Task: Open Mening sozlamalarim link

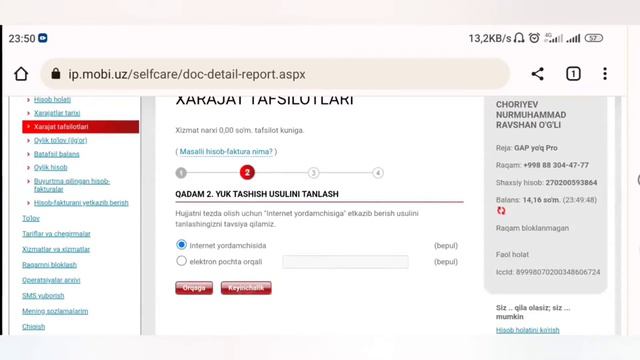Action: coord(55,311)
